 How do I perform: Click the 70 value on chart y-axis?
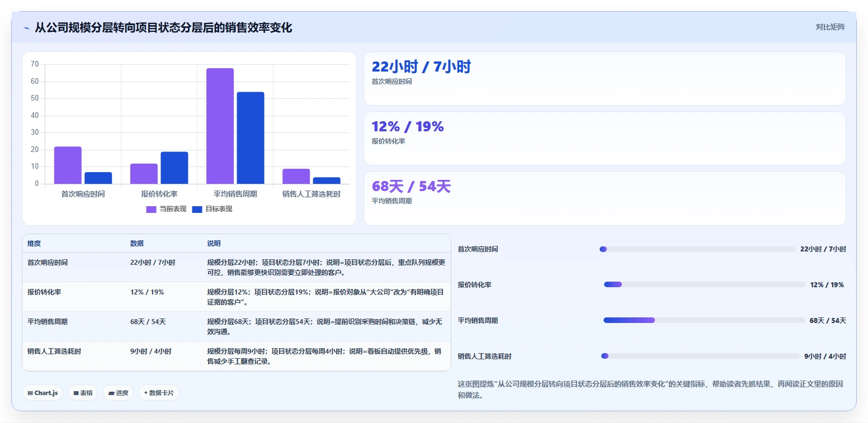(x=35, y=65)
